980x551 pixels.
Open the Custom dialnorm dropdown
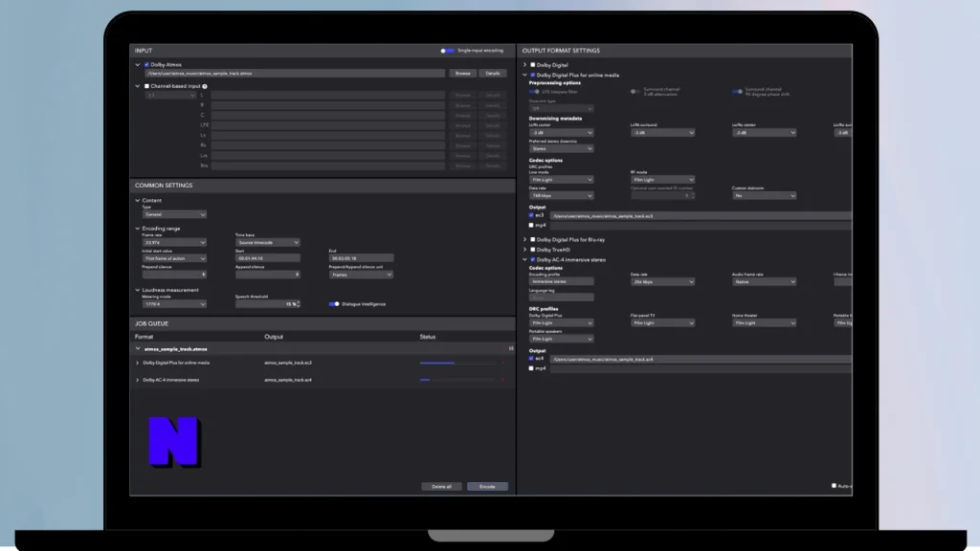(765, 195)
